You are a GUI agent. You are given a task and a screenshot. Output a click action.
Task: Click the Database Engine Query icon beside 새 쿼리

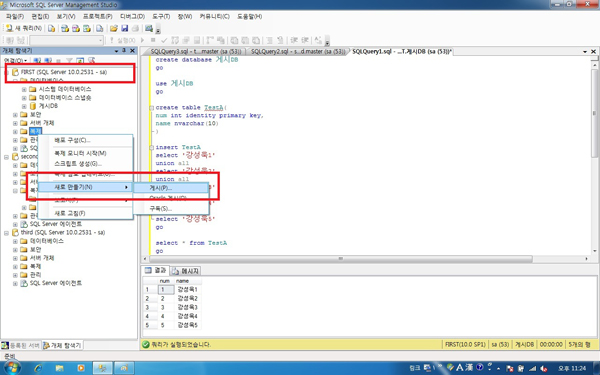click(51, 28)
